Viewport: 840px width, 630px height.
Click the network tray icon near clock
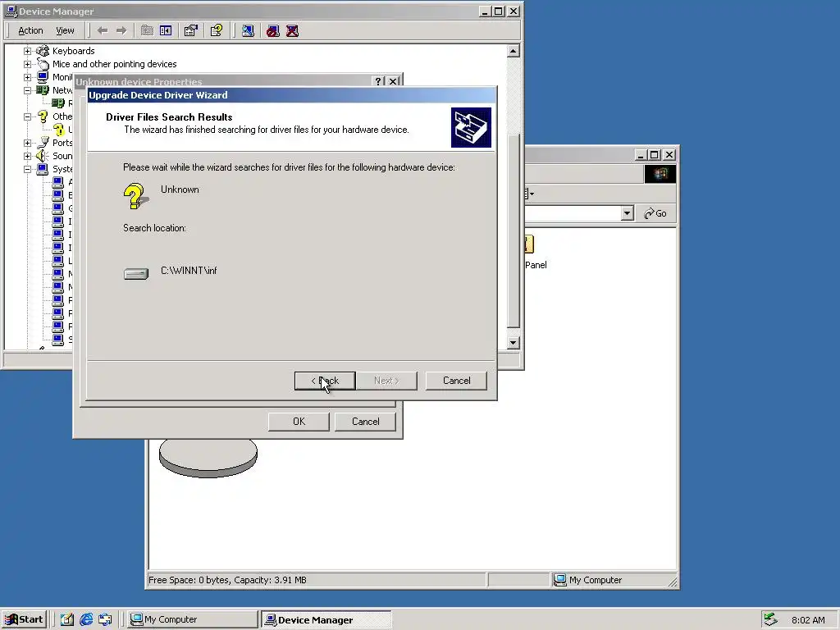769,619
